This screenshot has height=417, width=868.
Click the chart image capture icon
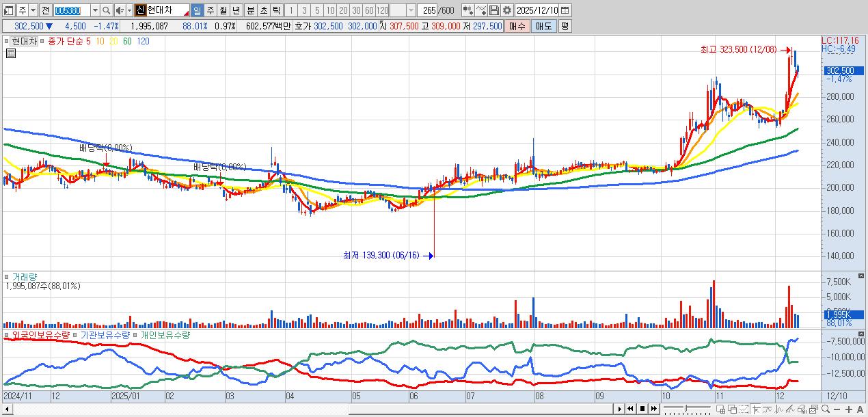pos(813,409)
